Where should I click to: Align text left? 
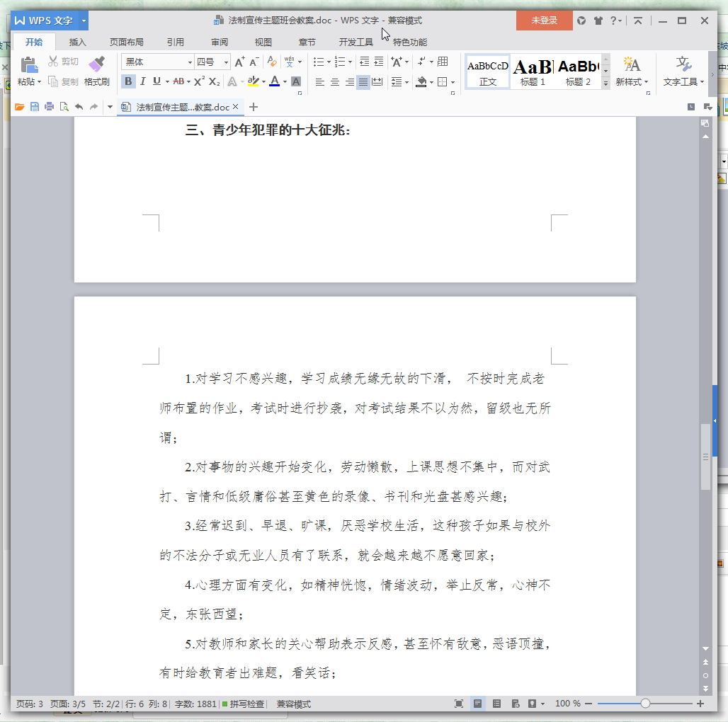click(x=320, y=82)
